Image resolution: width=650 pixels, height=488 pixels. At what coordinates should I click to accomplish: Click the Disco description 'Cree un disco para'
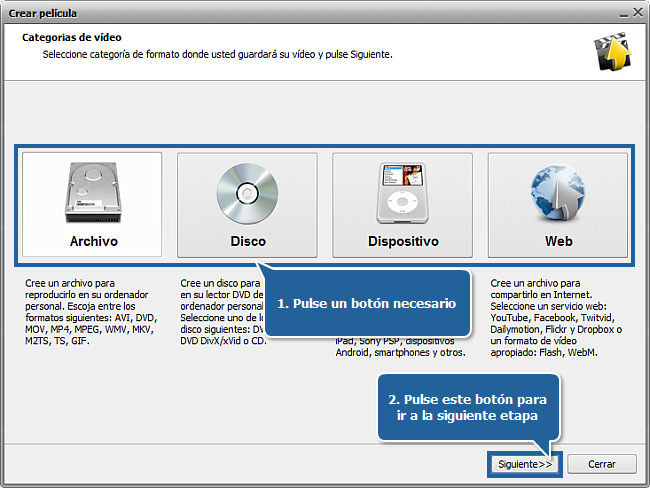pos(222,312)
